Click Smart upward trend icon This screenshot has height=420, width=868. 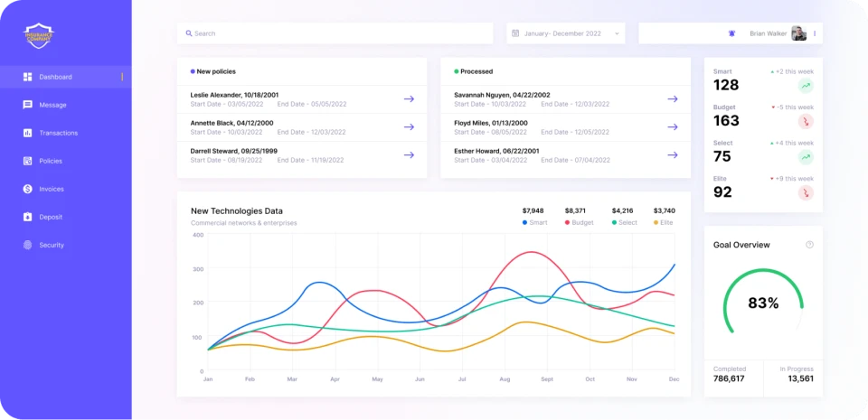click(806, 86)
